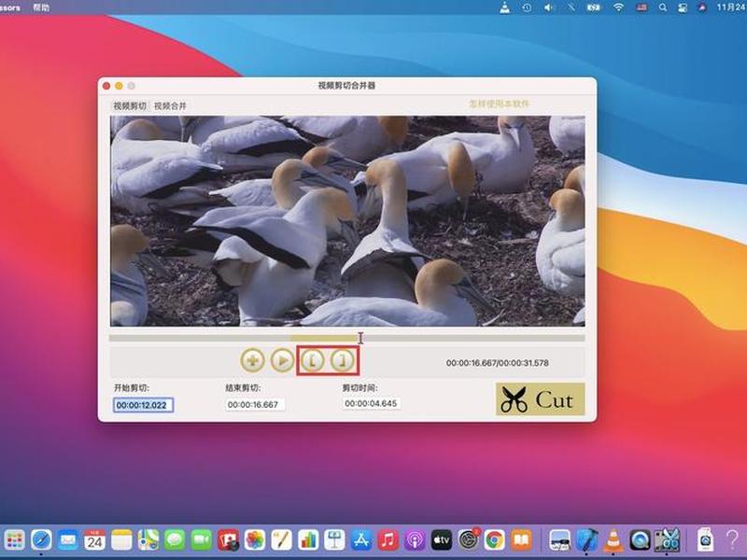Open the 帮助 menu in menu bar

pyautogui.click(x=41, y=7)
